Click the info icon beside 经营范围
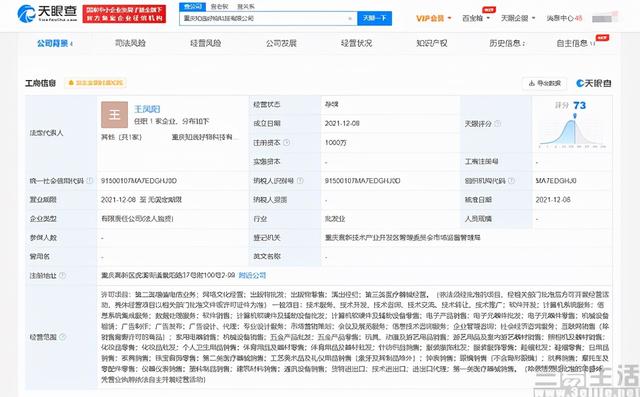The image size is (640, 397). (x=62, y=337)
